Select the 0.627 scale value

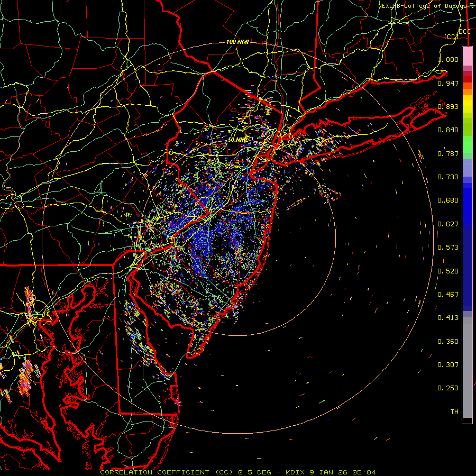coord(448,224)
